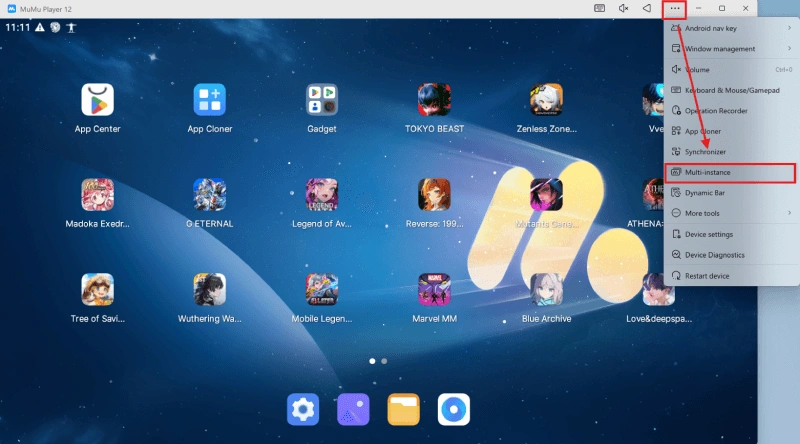800x444 pixels.
Task: Expand More tools chevron arrow
Action: click(789, 213)
